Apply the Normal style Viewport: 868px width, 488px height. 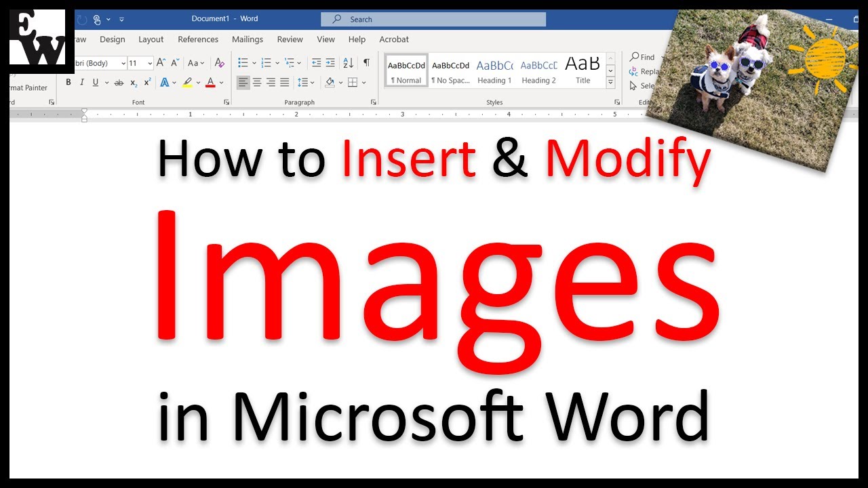point(407,71)
